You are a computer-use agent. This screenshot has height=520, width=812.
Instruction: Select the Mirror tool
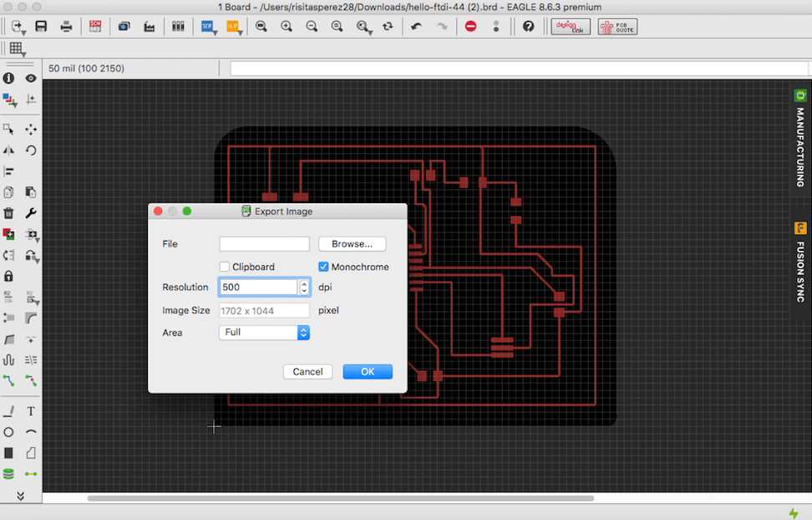pyautogui.click(x=8, y=150)
